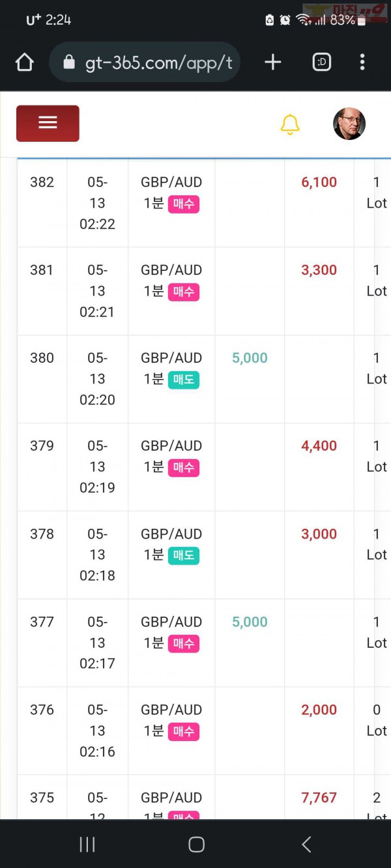
Task: Select the 매수 badge in row 382
Action: tap(184, 204)
